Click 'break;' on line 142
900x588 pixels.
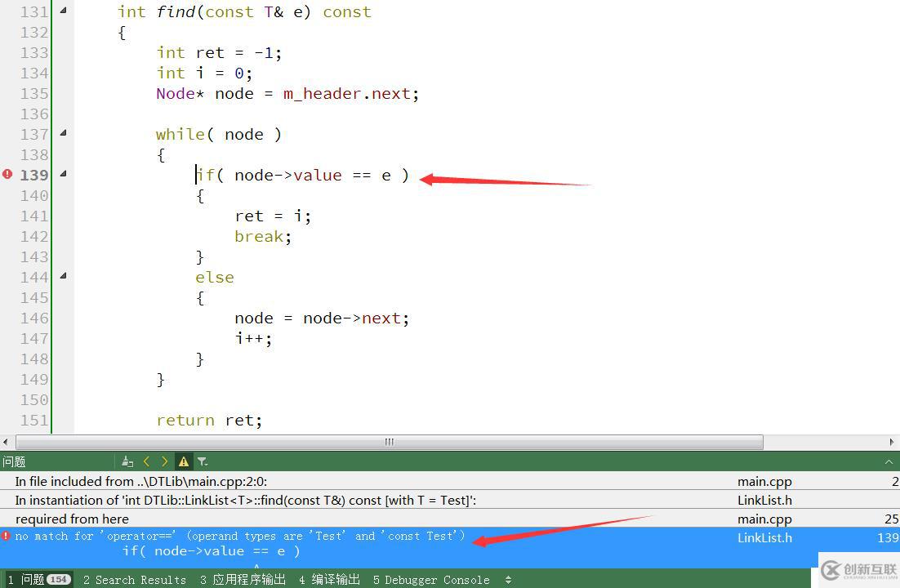click(x=263, y=237)
